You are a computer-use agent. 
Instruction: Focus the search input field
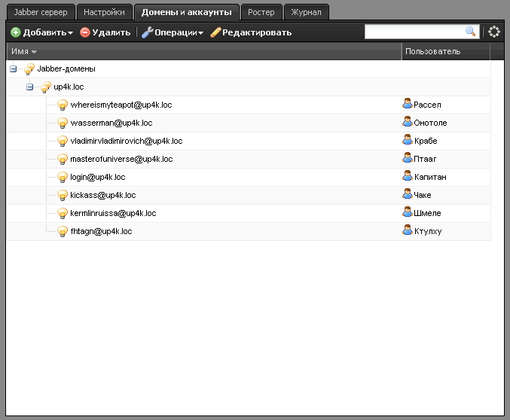(414, 32)
